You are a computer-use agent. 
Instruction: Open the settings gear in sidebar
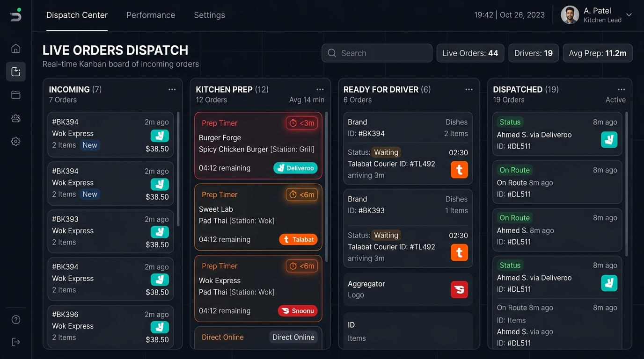16,141
